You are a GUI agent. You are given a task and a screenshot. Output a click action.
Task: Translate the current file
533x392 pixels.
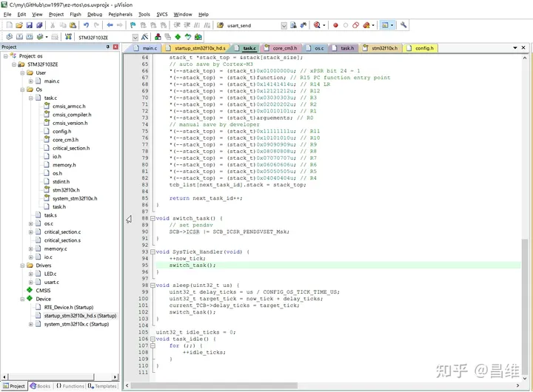pyautogui.click(x=10, y=37)
